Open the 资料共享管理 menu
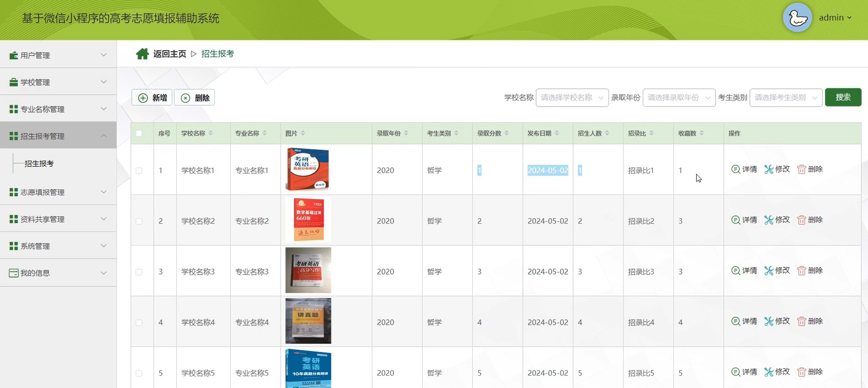 pos(58,219)
